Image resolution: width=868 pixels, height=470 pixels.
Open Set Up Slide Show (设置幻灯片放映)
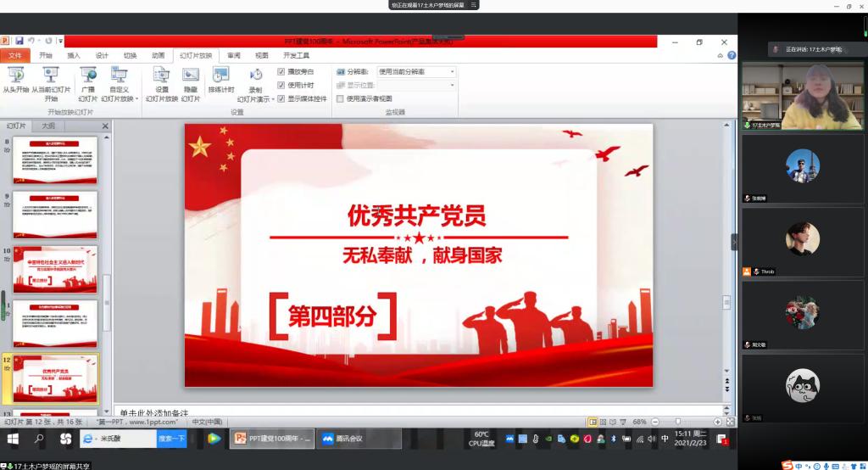coord(161,79)
